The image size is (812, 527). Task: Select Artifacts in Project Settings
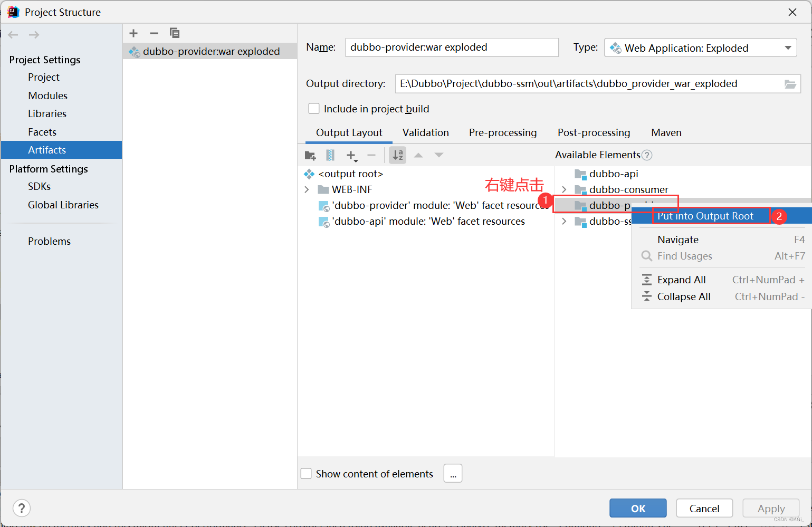click(47, 150)
